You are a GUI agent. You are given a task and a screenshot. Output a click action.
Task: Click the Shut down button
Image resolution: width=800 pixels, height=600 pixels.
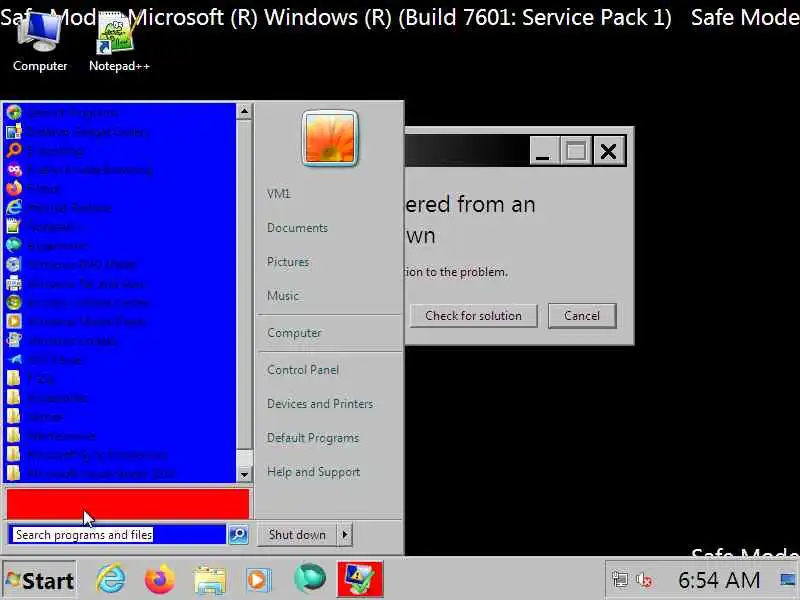[x=297, y=535]
